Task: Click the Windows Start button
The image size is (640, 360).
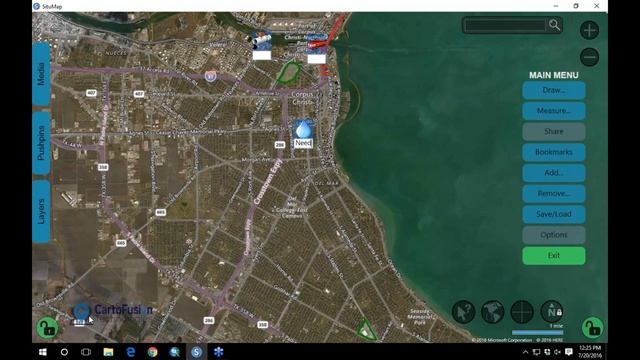Action: [42, 352]
